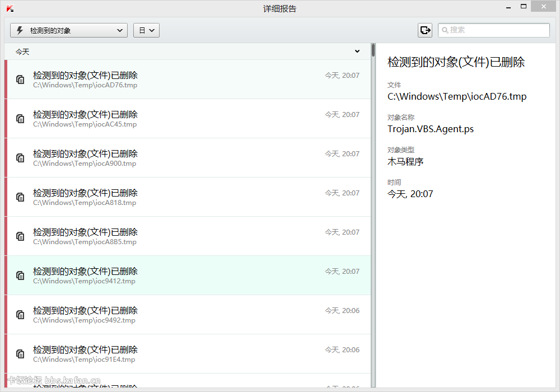This screenshot has height=392, width=560.
Task: Click file icon of the iocAC45.tmp entry
Action: pyautogui.click(x=20, y=119)
